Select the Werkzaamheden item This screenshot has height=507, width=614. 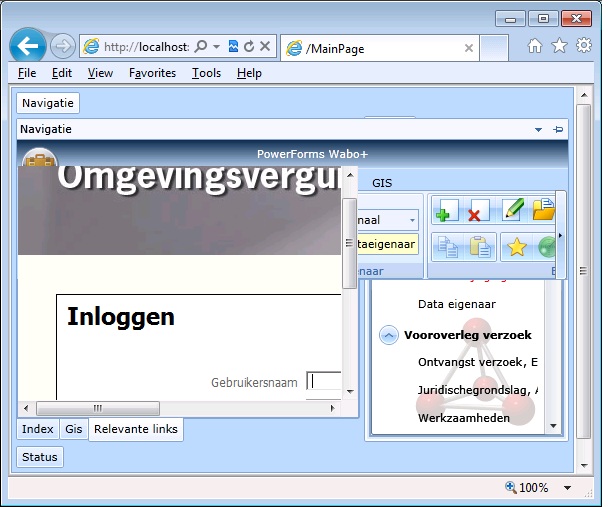[464, 418]
